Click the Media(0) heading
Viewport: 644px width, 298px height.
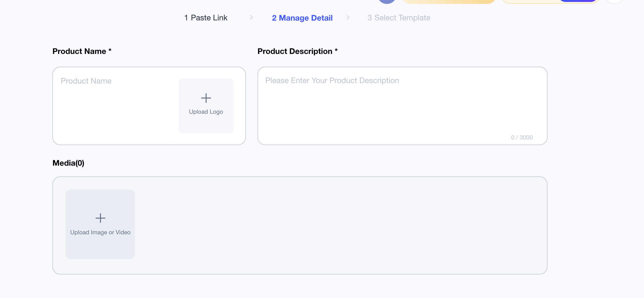(68, 163)
